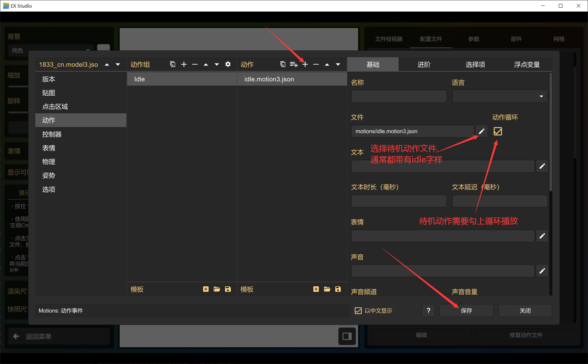The image size is (588, 364).
Task: Copy the selected motion group
Action: click(x=173, y=64)
